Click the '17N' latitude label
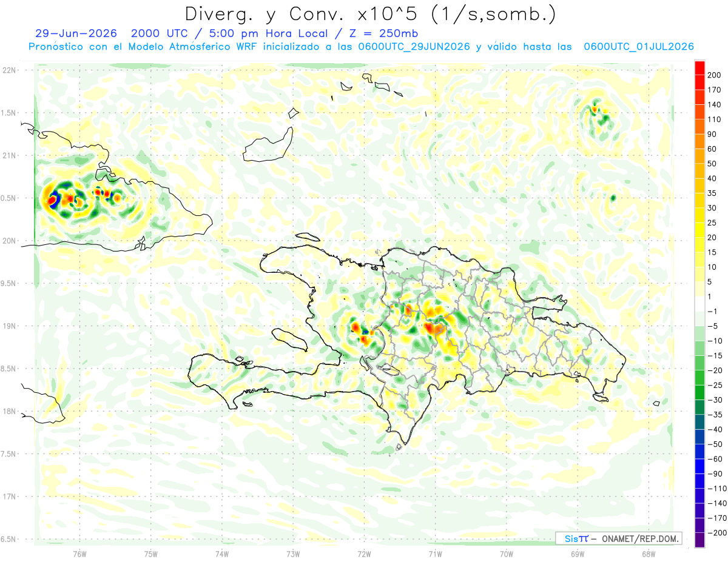The image size is (728, 562). 9,497
